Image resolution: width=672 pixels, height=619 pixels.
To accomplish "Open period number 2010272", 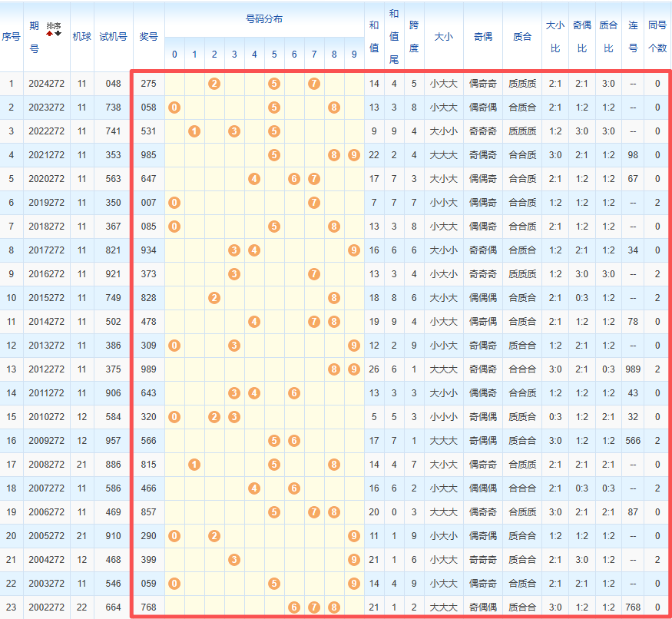I will click(x=46, y=416).
